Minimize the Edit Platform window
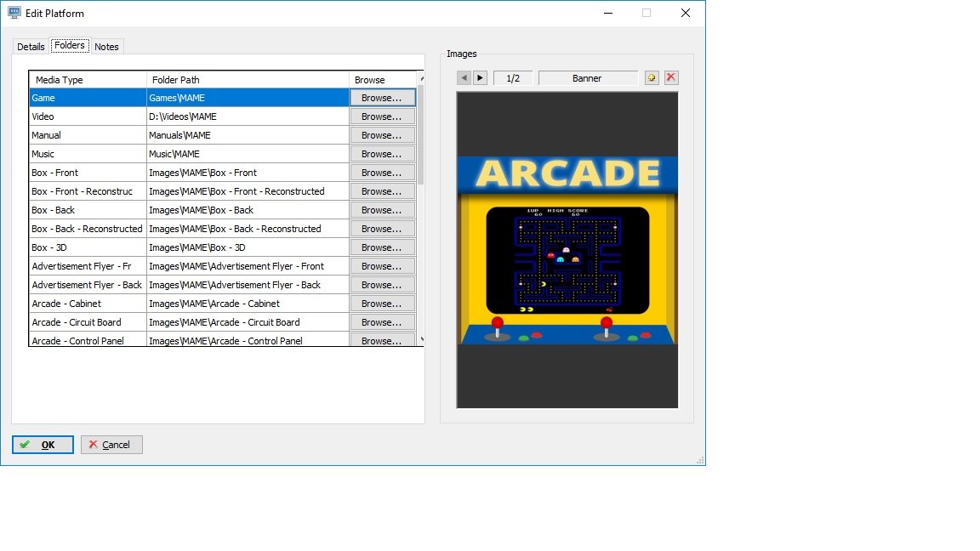Viewport: 980px width, 551px height. pos(608,13)
